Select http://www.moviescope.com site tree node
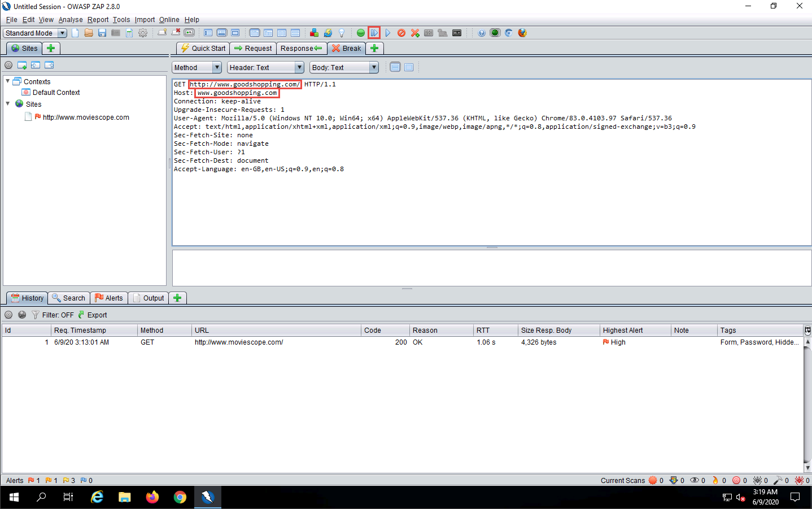 (86, 118)
